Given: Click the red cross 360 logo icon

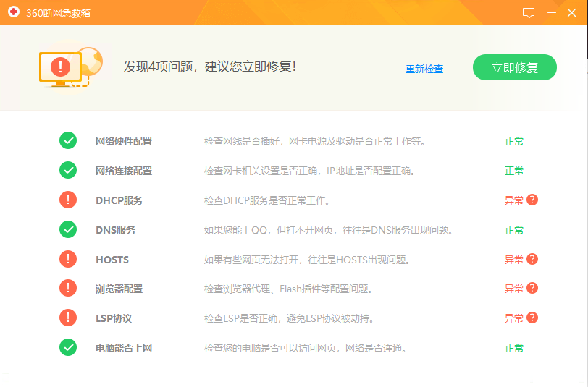Looking at the screenshot, I should (x=14, y=12).
